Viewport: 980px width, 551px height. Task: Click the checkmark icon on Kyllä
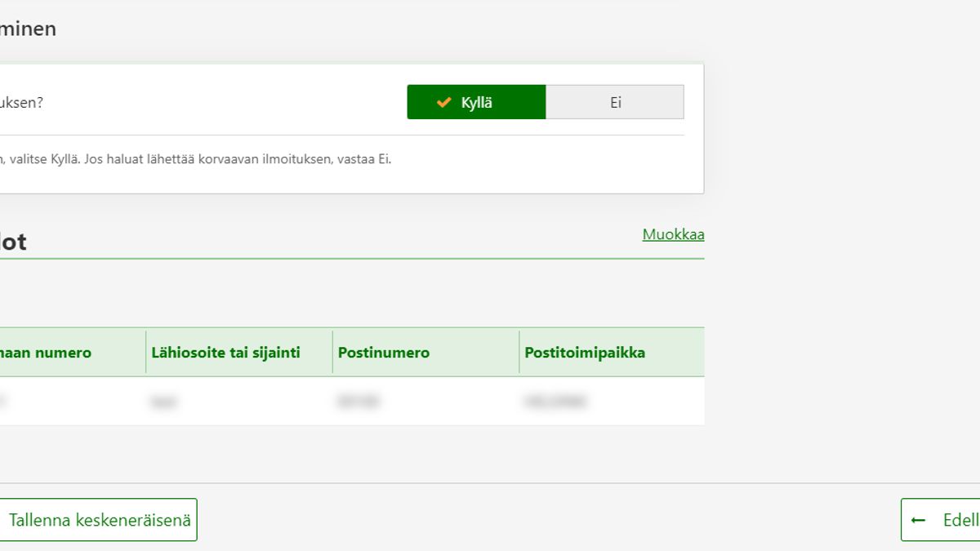click(443, 103)
